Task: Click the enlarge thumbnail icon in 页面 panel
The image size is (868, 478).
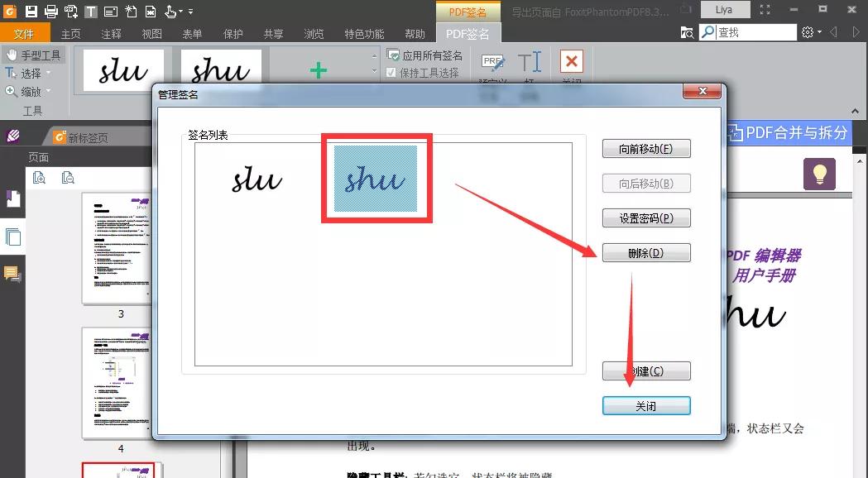Action: (39, 178)
